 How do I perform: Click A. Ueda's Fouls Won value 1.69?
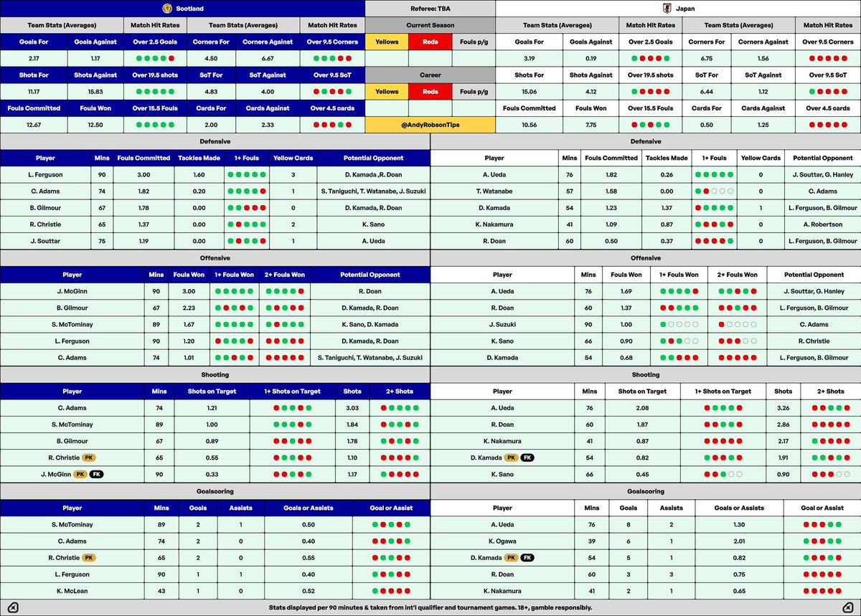point(627,291)
